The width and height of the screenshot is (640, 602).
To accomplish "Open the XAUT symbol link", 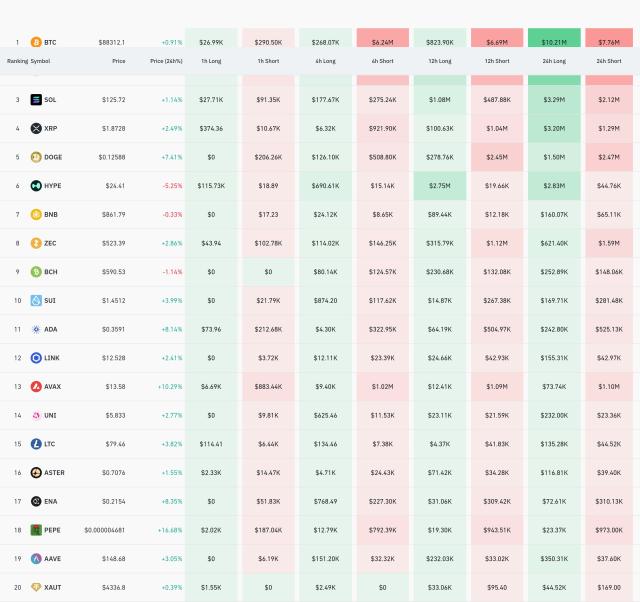I will (x=53, y=587).
